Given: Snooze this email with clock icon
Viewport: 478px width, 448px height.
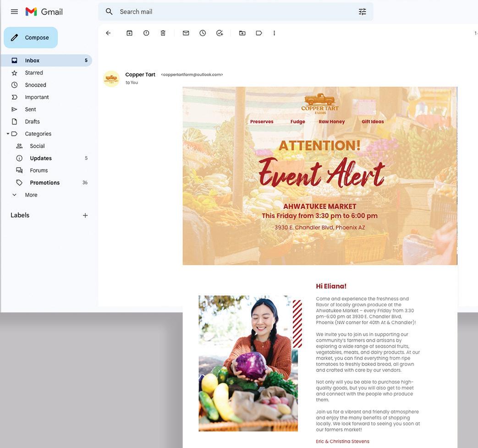Looking at the screenshot, I should pos(203,33).
